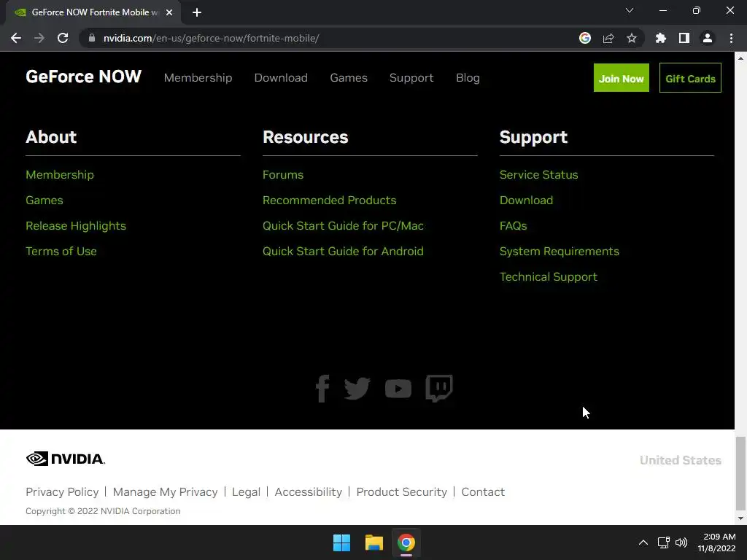Open Games in top navigation
The image size is (747, 560).
pos(349,77)
